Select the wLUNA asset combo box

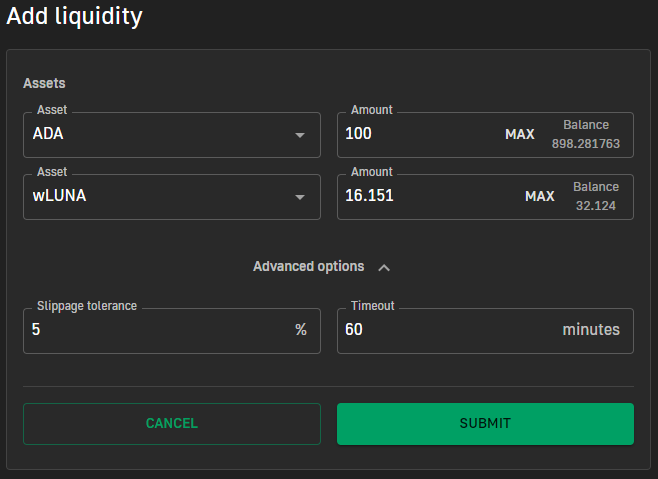coord(172,196)
